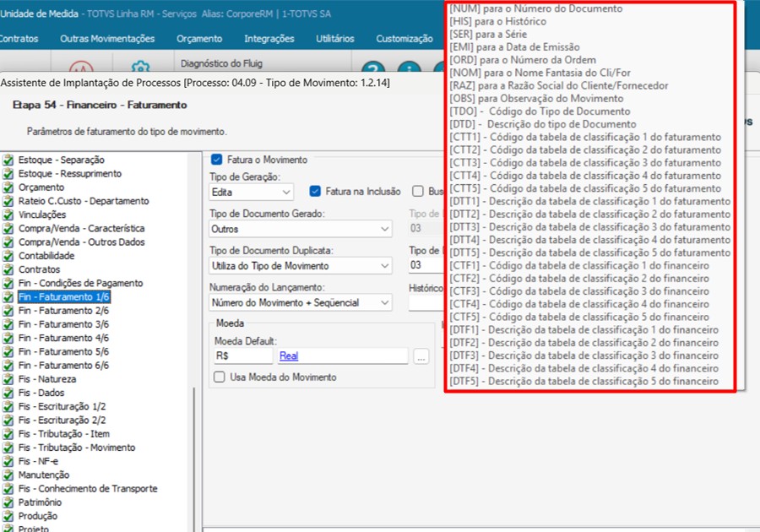Select Estoque - Ressuprimento step
This screenshot has width=760, height=532.
[70, 173]
